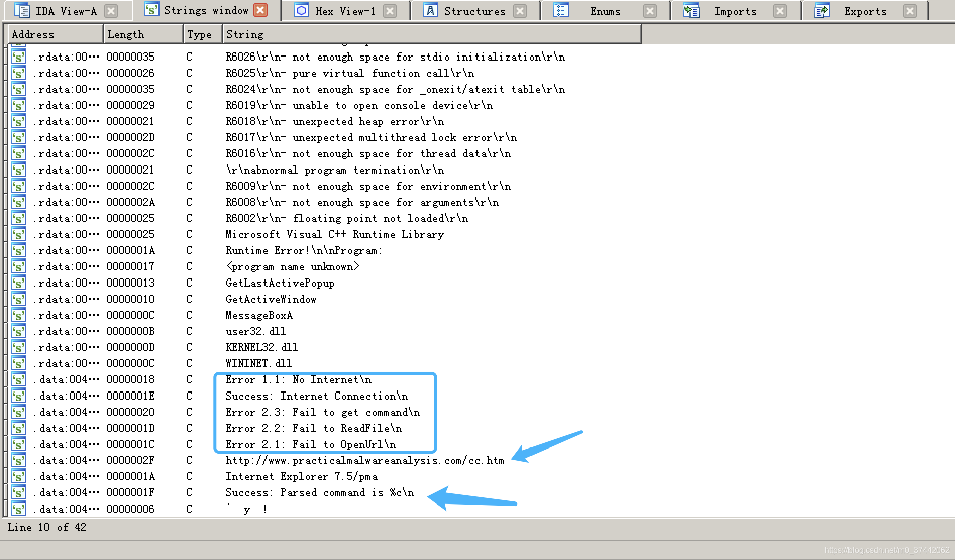This screenshot has width=955, height=560.
Task: Click the Strings window tab icon
Action: [151, 9]
